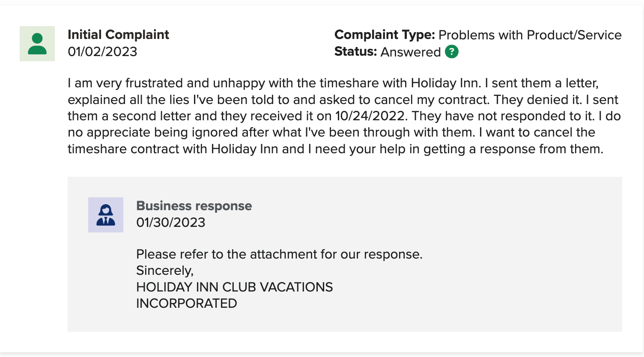Click the date 10/24/2022 in complaint text
Viewport: 644px width, 357px height.
point(370,116)
